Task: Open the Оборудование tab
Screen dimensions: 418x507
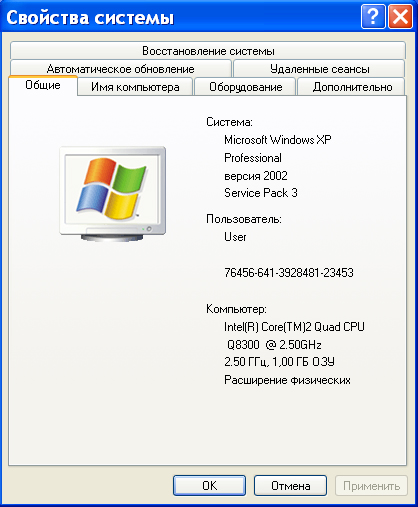Action: (245, 87)
